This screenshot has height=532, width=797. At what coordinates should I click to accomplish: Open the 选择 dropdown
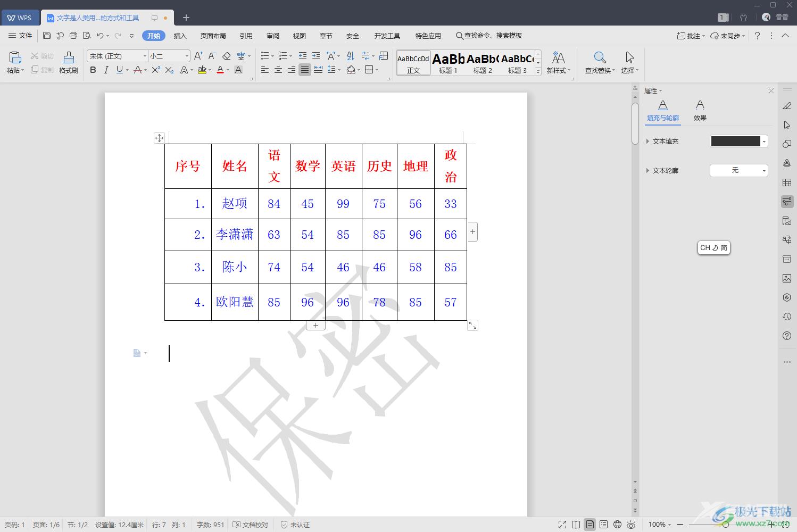[x=630, y=70]
